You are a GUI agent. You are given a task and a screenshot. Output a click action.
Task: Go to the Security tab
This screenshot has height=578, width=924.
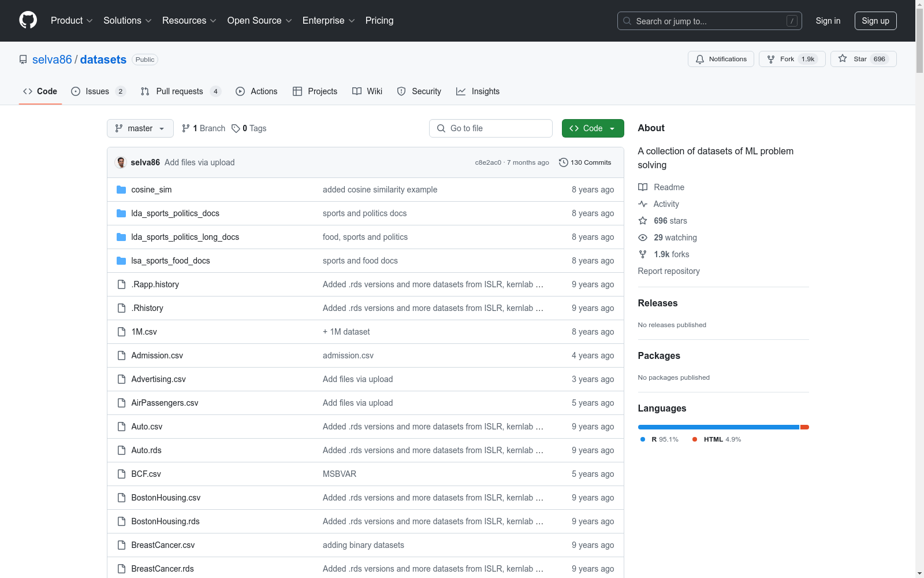pos(419,91)
